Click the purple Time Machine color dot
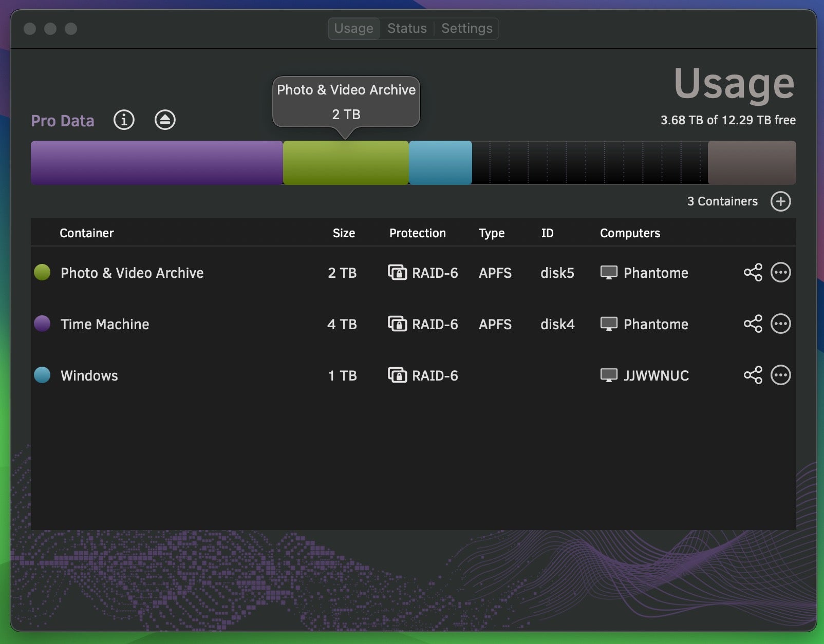 pyautogui.click(x=42, y=324)
